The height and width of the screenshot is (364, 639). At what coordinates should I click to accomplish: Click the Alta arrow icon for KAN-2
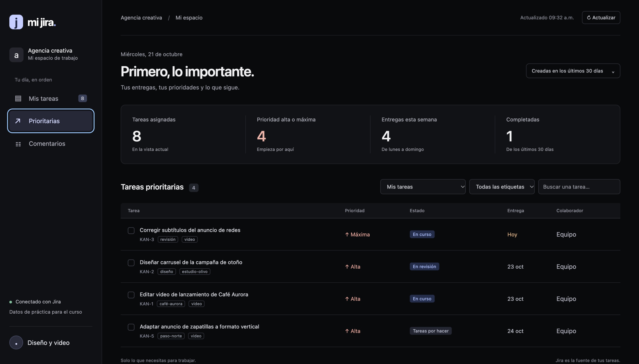tap(347, 267)
